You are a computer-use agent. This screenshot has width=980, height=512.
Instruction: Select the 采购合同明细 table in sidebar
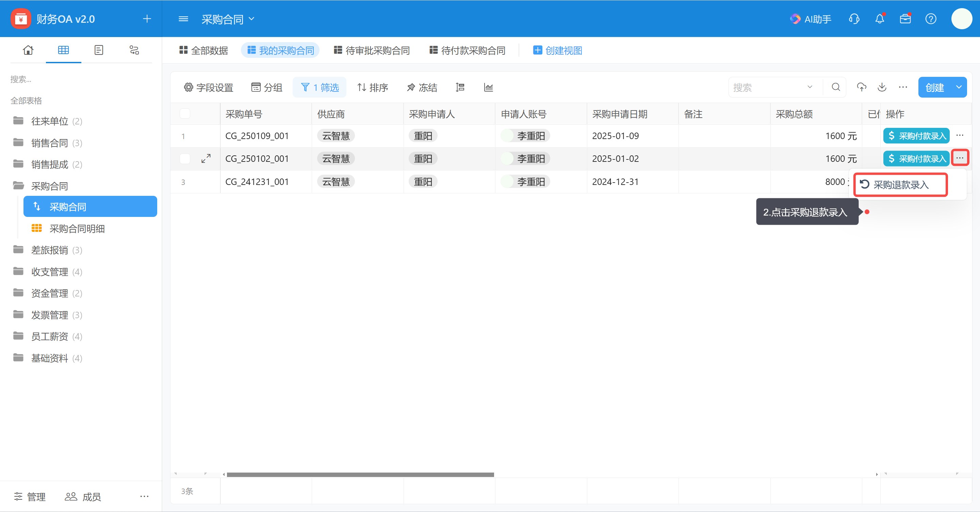(77, 228)
